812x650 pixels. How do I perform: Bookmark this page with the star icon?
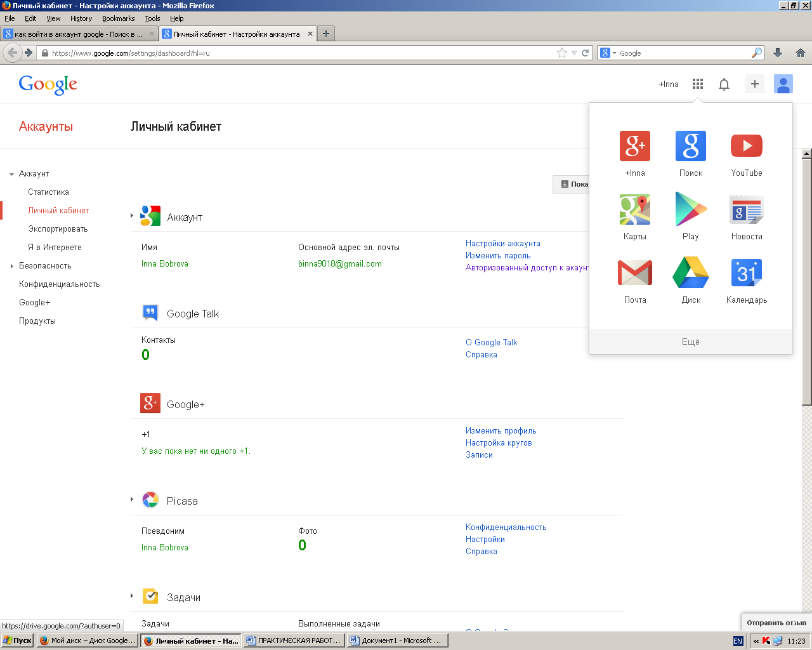[x=561, y=53]
